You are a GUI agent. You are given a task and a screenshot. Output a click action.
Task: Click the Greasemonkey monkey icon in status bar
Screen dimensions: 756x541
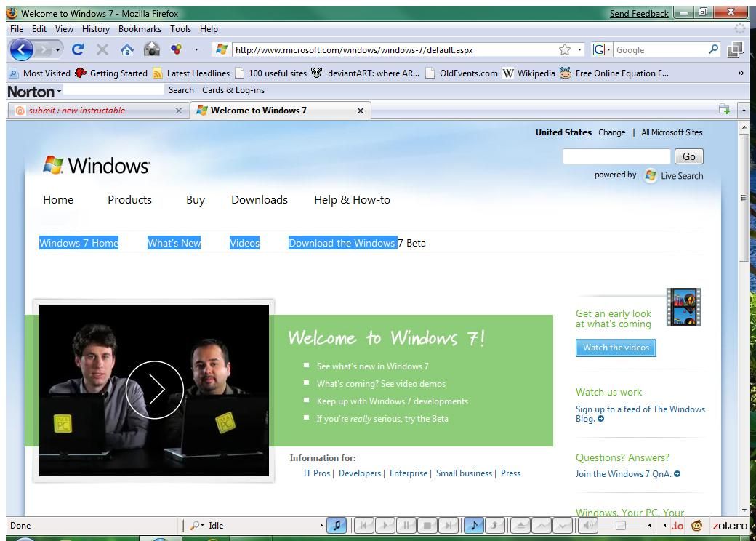point(696,525)
